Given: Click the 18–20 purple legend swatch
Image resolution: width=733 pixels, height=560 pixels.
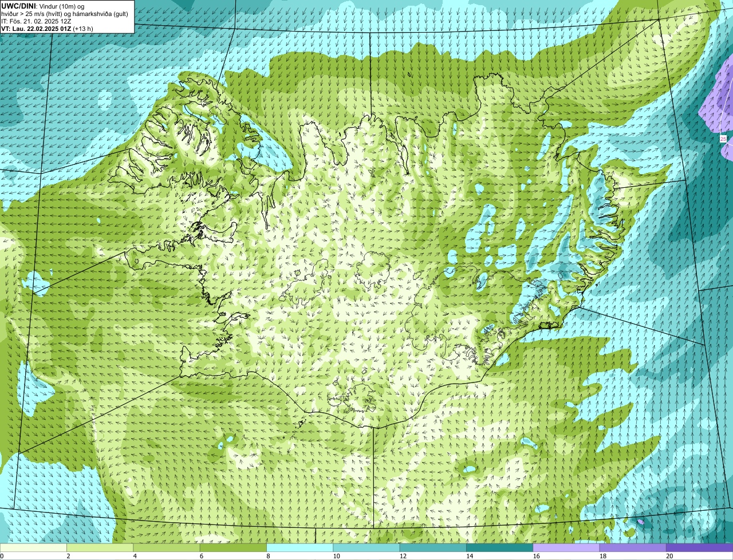Looking at the screenshot, I should tap(633, 547).
